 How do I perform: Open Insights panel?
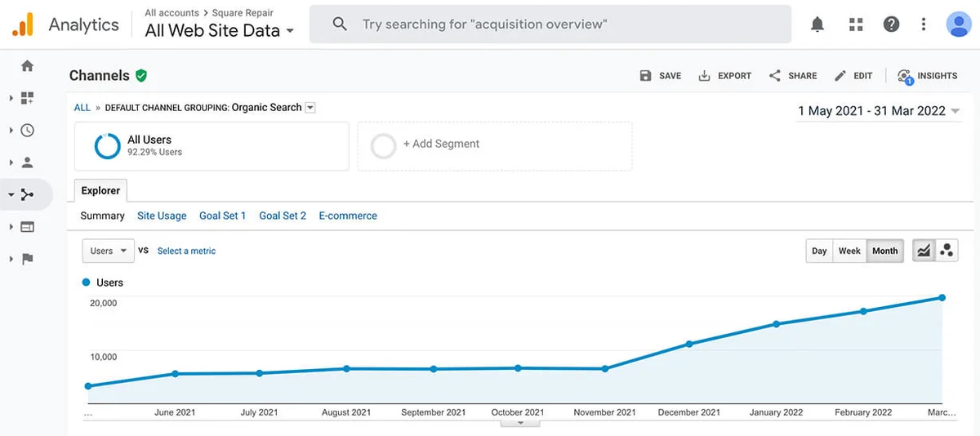(927, 75)
